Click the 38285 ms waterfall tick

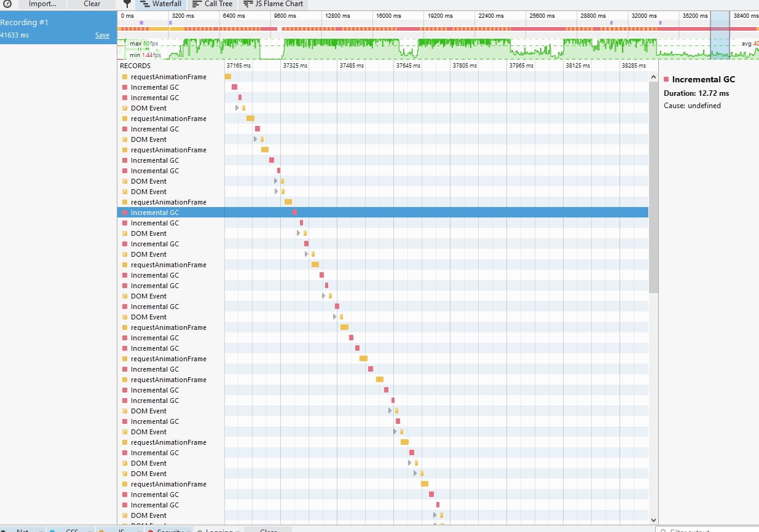point(633,65)
